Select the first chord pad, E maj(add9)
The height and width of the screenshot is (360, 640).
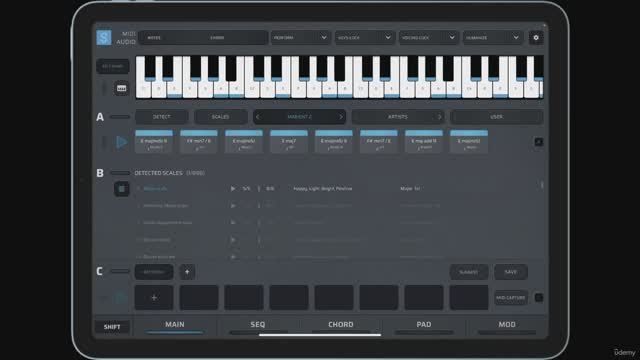coord(154,142)
